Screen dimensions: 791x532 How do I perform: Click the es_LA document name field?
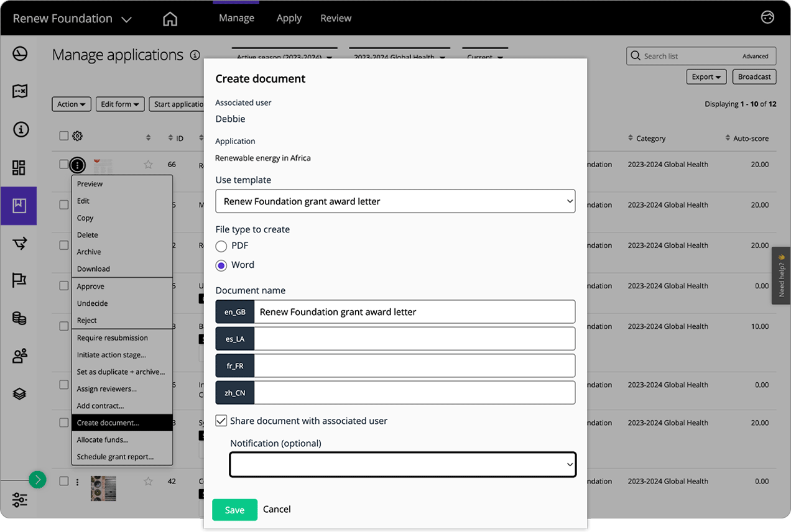(414, 339)
